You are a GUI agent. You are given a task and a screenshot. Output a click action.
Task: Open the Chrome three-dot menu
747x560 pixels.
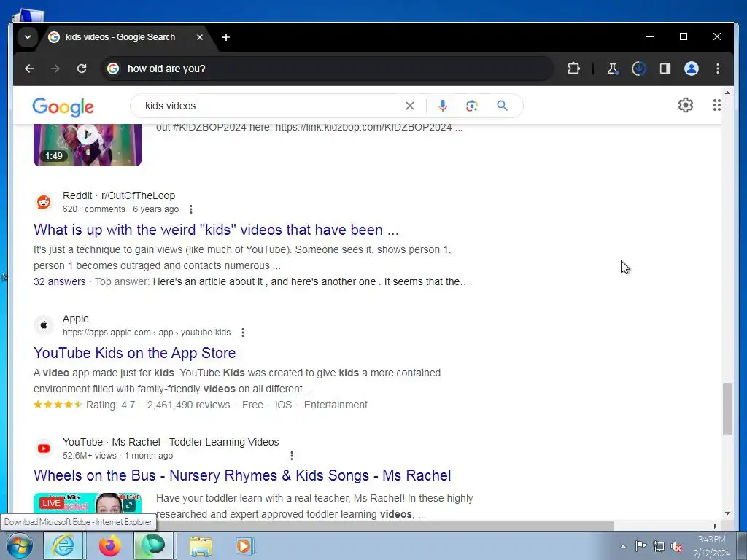pos(718,69)
